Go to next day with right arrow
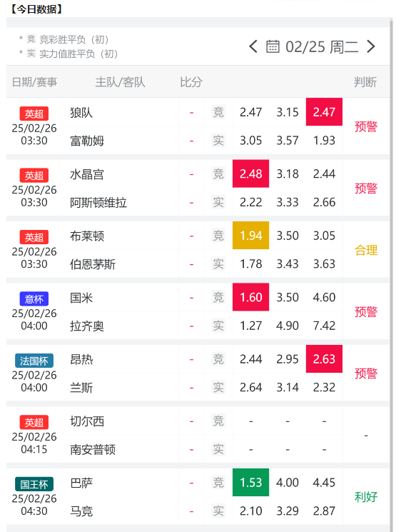The width and height of the screenshot is (401, 532). [371, 46]
